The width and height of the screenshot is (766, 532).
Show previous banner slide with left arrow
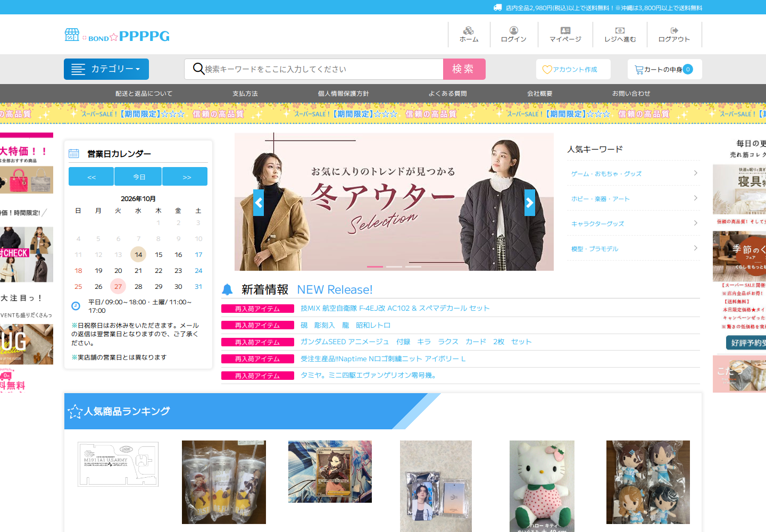(x=259, y=203)
